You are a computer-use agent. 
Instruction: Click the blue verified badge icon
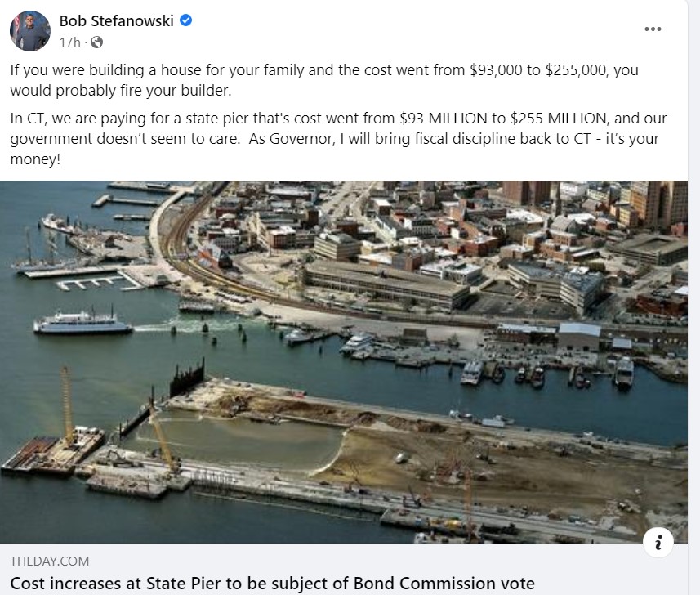coord(185,21)
